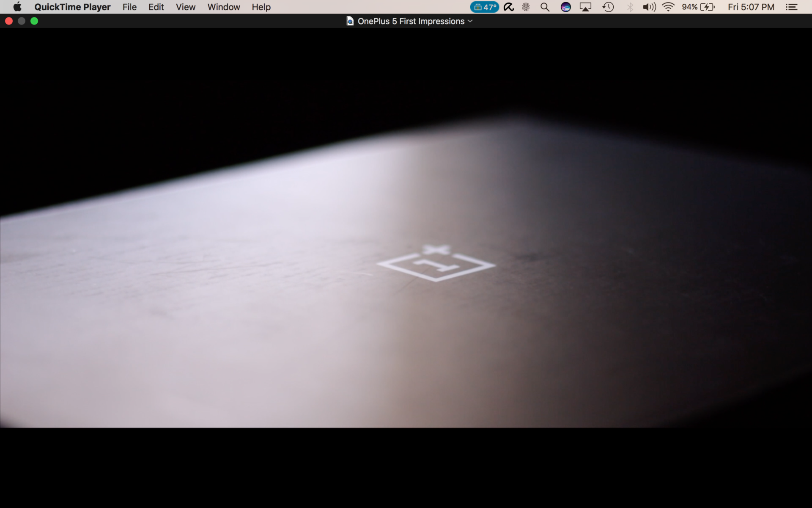The width and height of the screenshot is (812, 508).
Task: Click the stylized script menu bar icon
Action: click(x=509, y=7)
